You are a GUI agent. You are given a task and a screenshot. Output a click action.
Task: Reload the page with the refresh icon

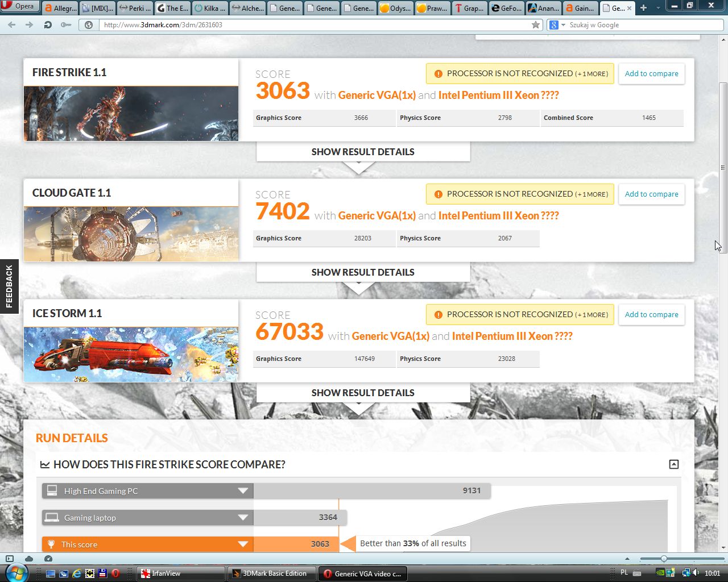pyautogui.click(x=48, y=25)
